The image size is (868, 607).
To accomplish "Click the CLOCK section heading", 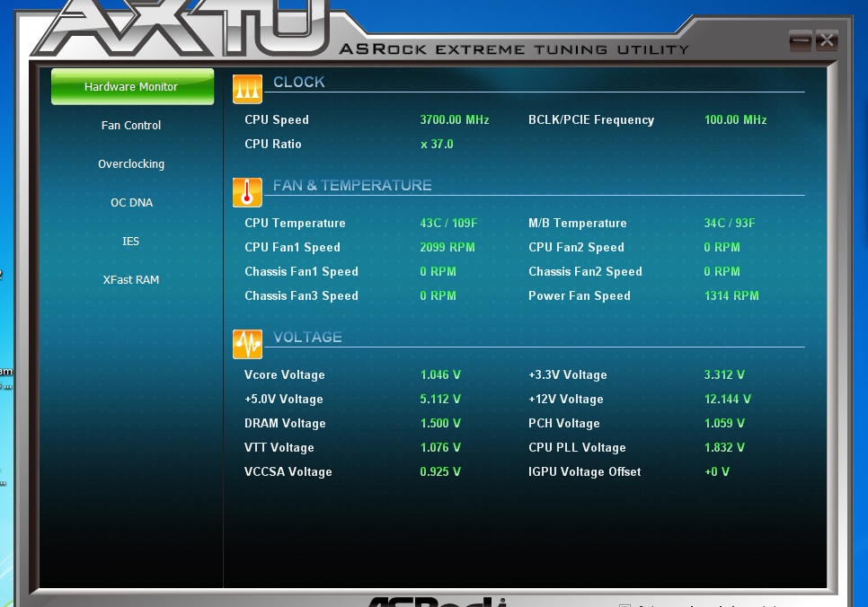I will tap(299, 82).
